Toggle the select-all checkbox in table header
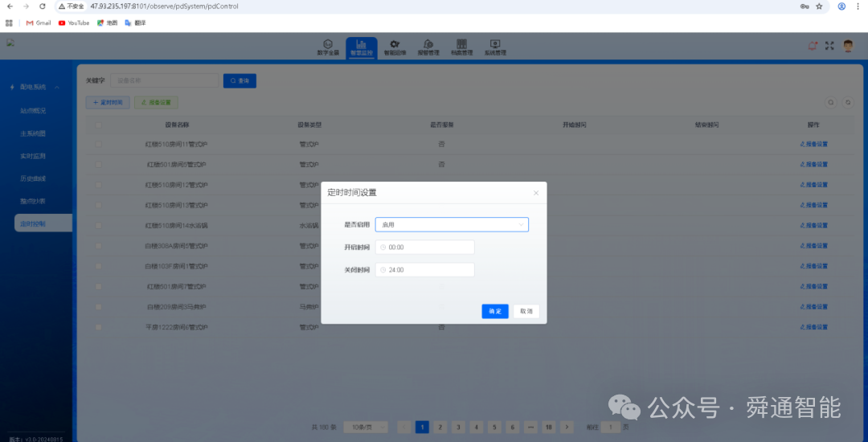 (99, 125)
